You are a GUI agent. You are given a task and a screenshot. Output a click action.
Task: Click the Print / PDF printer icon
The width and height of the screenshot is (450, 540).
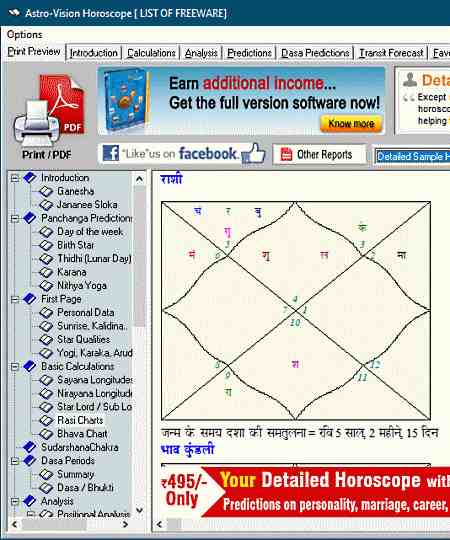tap(49, 110)
